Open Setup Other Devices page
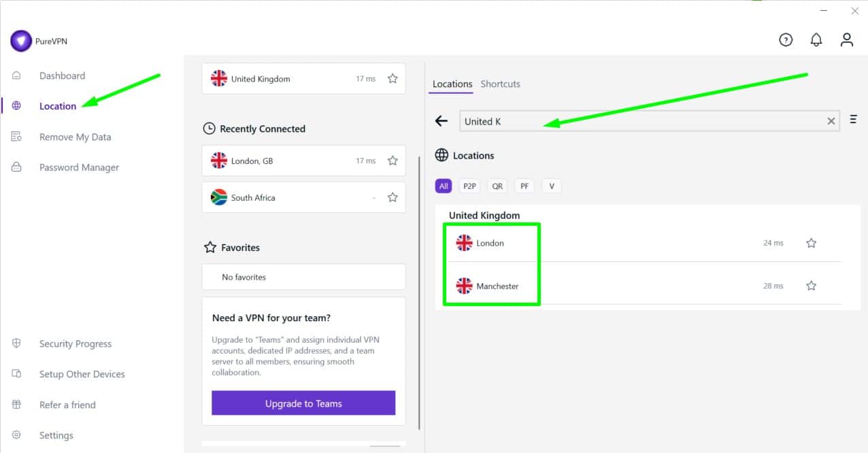 click(x=82, y=374)
